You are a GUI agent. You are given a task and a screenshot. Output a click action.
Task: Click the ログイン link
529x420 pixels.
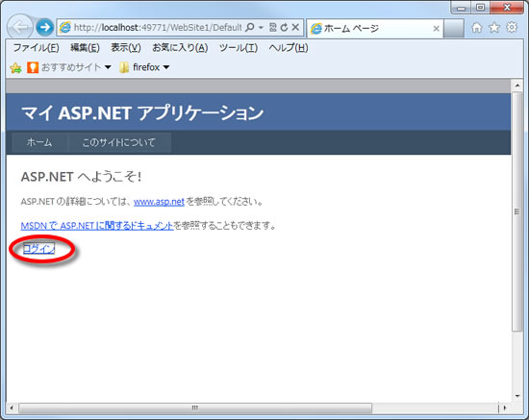coord(38,249)
